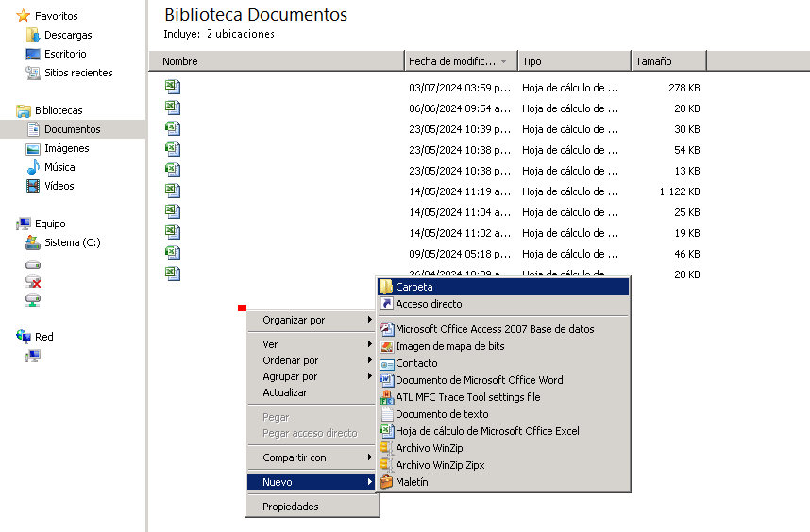The width and height of the screenshot is (810, 532).
Task: Click the 19 KB size cell
Action: pos(686,233)
